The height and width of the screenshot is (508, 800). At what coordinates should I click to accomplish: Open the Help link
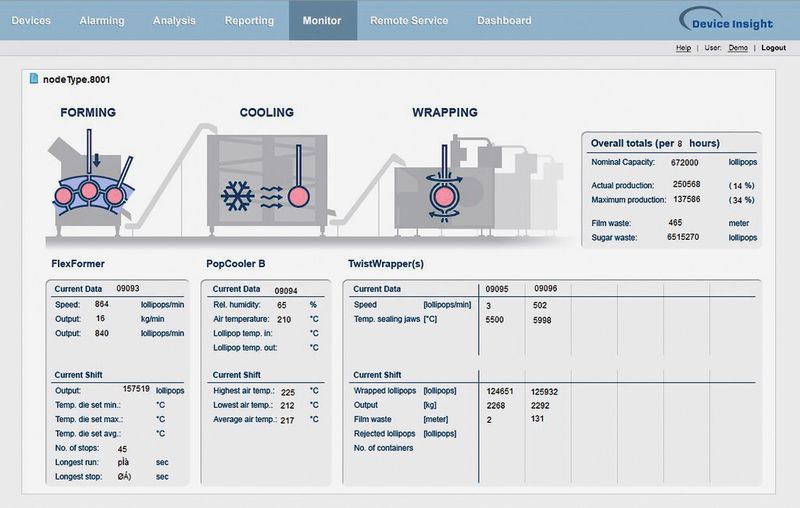click(683, 47)
